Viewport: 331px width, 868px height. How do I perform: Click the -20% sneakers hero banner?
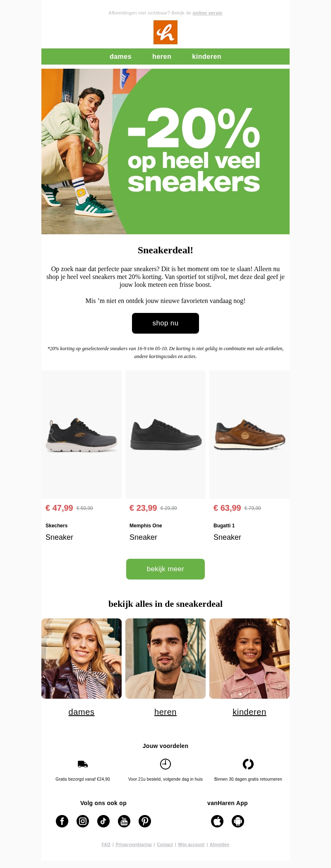coord(165,151)
